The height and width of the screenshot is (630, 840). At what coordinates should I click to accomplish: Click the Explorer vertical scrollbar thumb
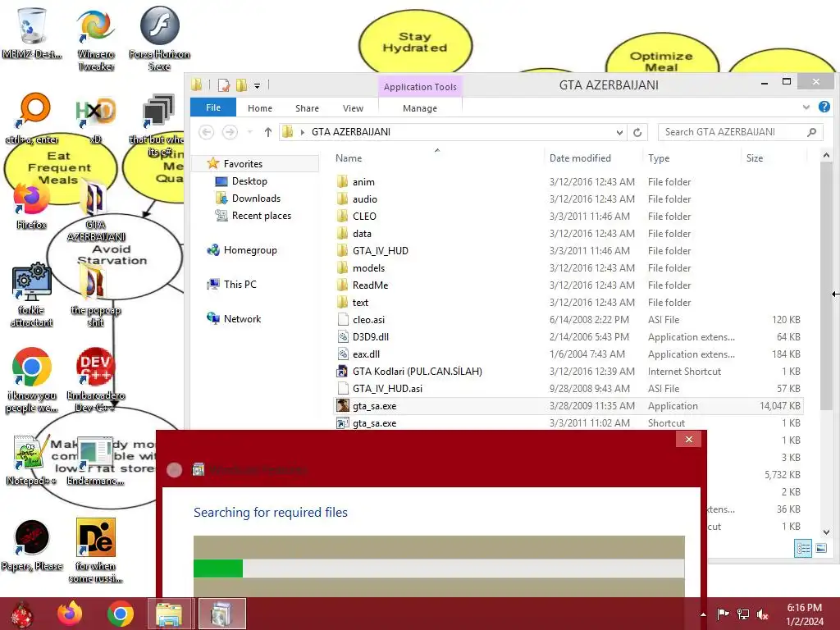(826, 286)
